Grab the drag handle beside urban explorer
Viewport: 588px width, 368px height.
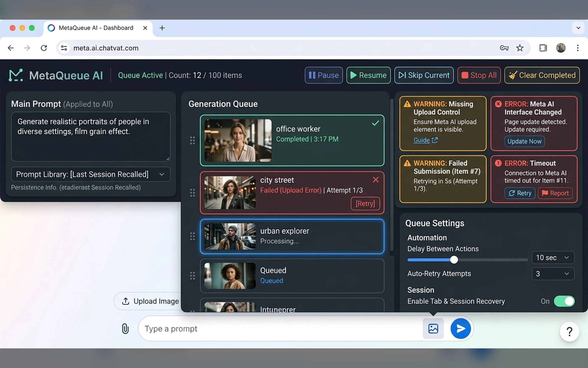coord(192,236)
